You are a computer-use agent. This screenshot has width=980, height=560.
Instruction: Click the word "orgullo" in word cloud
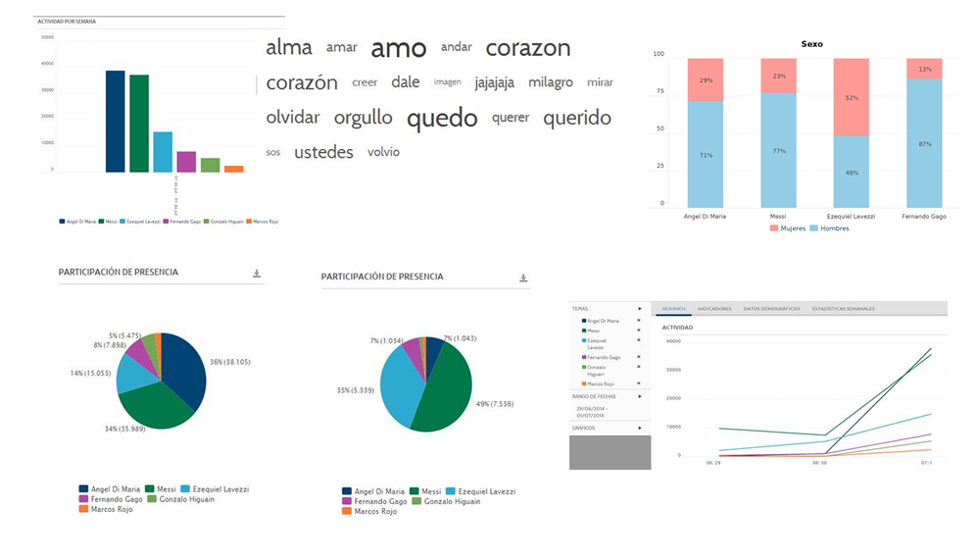(364, 119)
